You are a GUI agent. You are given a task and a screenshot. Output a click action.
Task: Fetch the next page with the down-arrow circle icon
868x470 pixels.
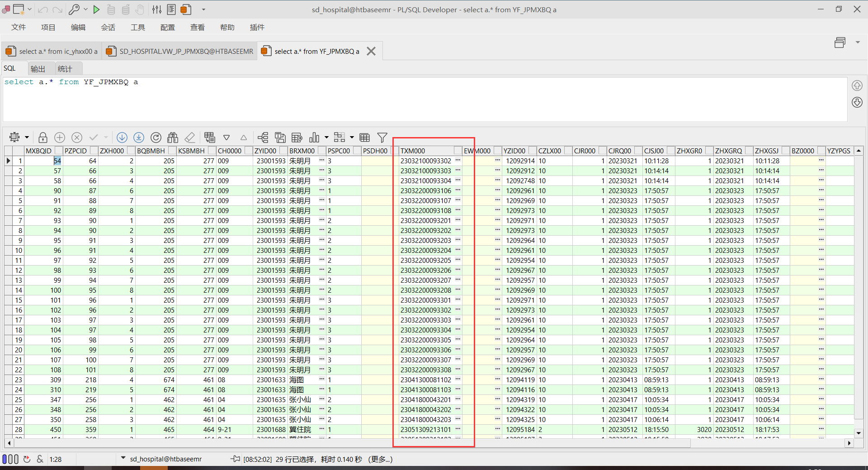click(122, 138)
